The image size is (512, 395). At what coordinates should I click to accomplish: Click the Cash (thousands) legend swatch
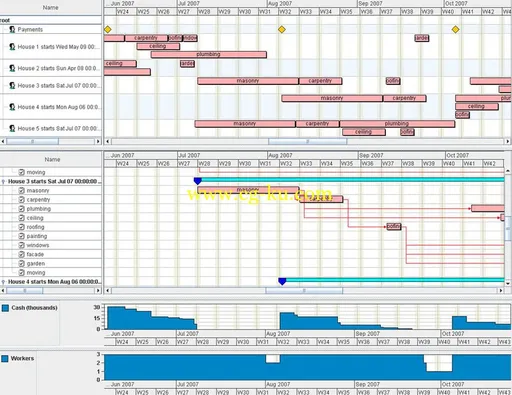point(5,308)
